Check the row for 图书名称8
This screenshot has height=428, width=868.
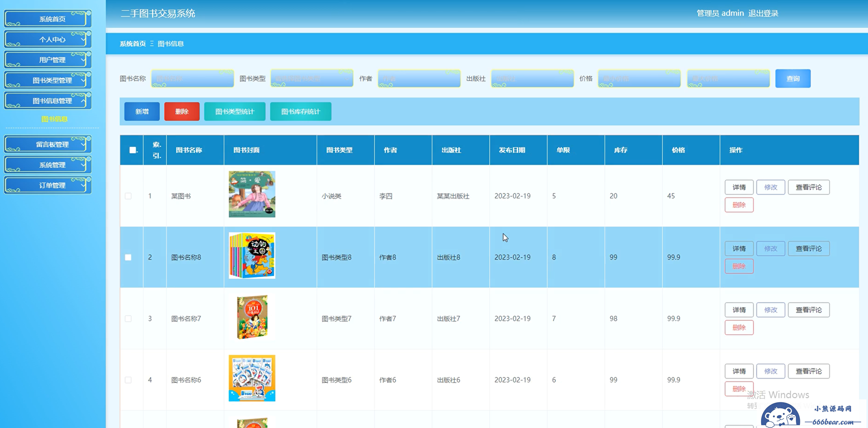coord(128,257)
